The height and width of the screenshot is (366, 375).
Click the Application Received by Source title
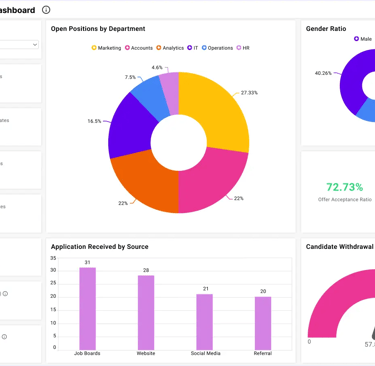point(100,247)
